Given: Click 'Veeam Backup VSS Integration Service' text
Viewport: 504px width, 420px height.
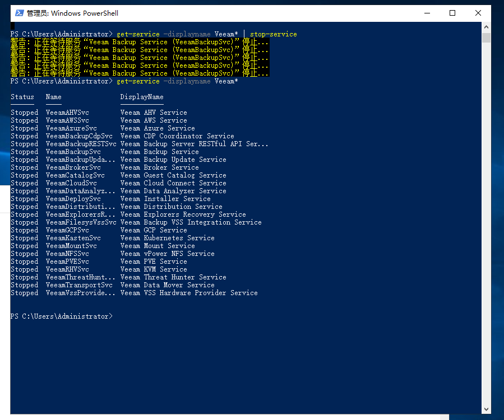Looking at the screenshot, I should 191,222.
